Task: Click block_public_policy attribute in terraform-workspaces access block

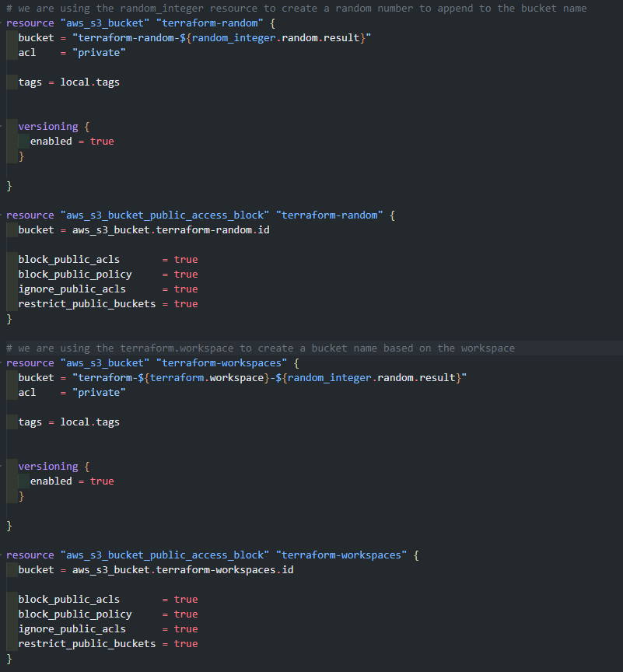Action: click(75, 614)
